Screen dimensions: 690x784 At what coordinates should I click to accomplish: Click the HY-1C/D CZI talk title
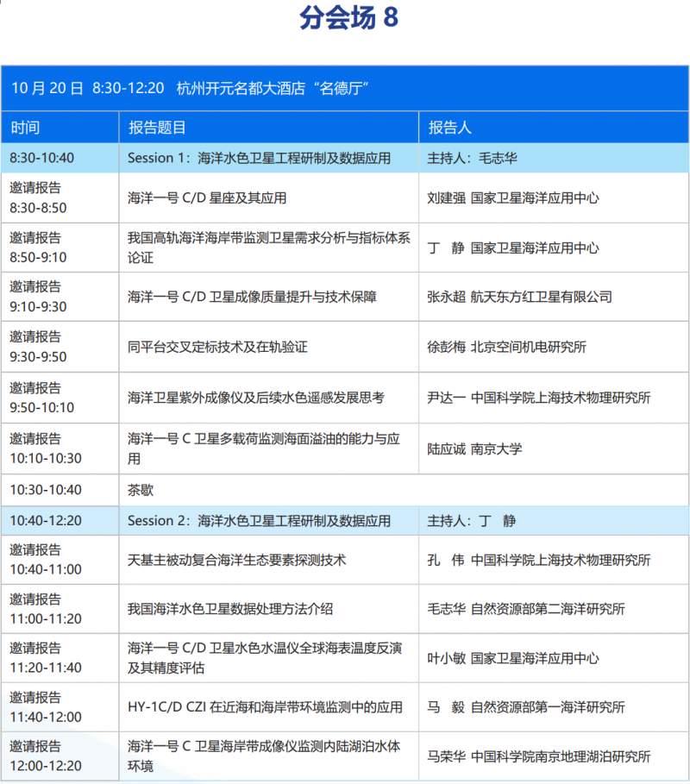265,707
